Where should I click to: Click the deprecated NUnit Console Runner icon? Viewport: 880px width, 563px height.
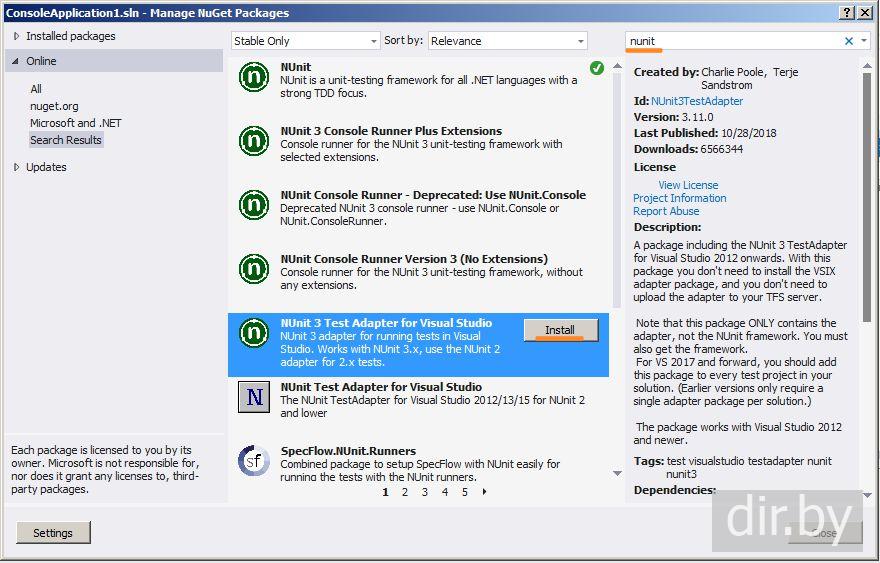point(254,205)
